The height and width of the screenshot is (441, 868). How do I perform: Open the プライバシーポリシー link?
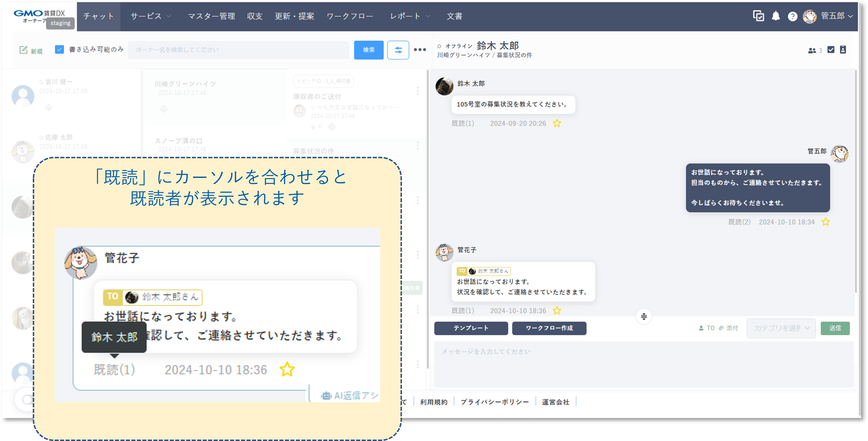tap(494, 401)
